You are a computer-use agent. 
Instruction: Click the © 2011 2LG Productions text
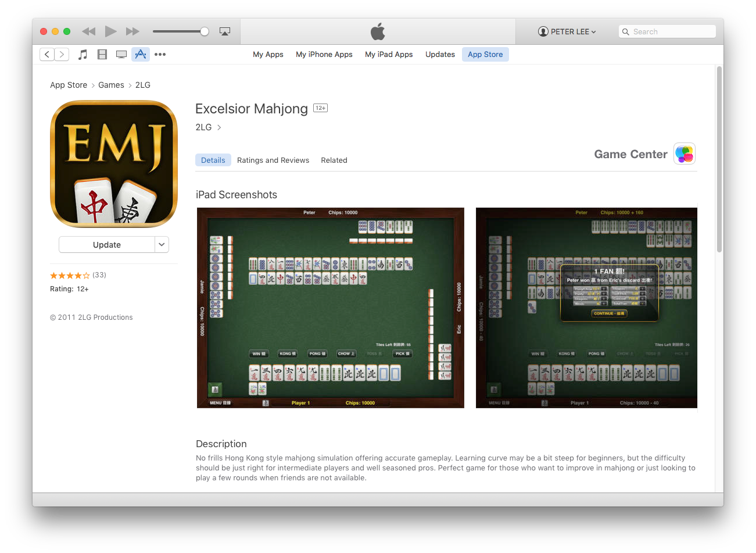(x=91, y=317)
